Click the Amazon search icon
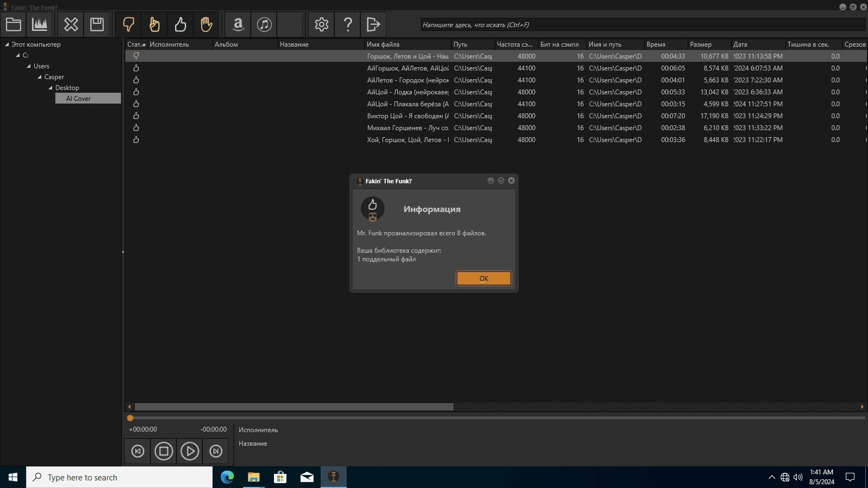 (238, 24)
